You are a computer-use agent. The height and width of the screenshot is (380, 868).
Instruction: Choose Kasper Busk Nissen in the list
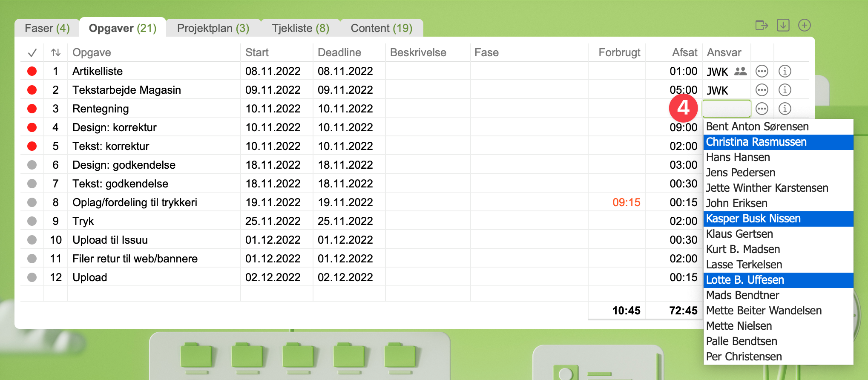pos(753,219)
